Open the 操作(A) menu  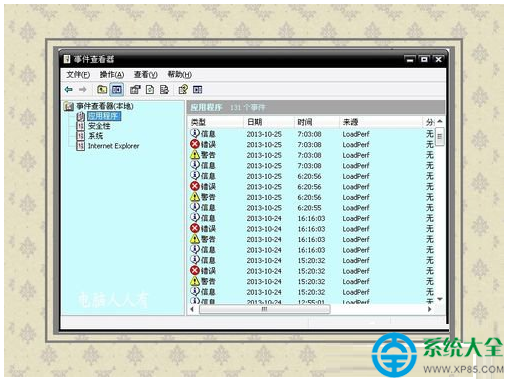coord(112,74)
